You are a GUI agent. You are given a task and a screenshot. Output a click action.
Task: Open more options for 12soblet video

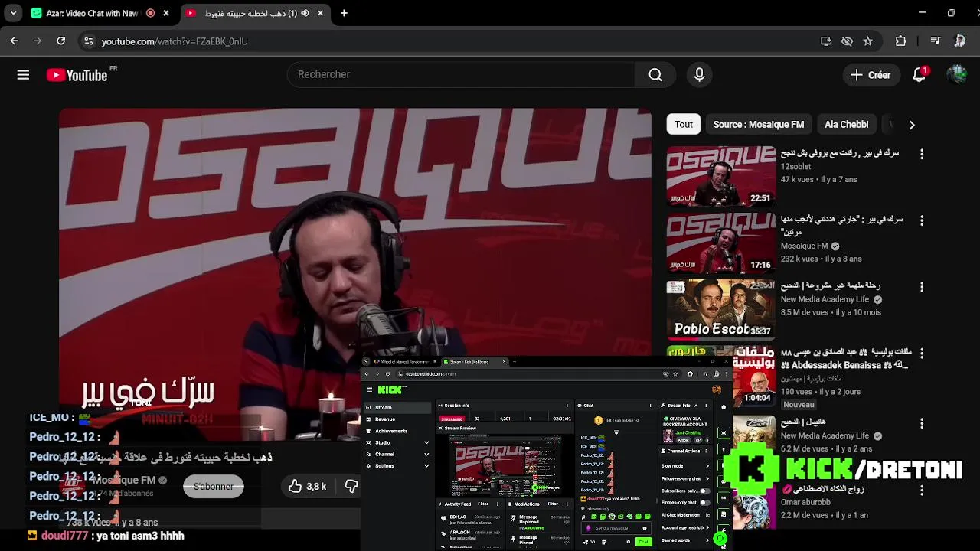[922, 154]
